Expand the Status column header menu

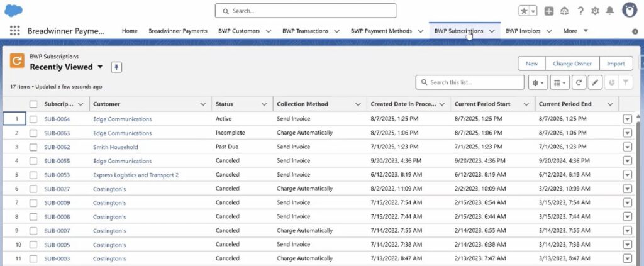[264, 104]
